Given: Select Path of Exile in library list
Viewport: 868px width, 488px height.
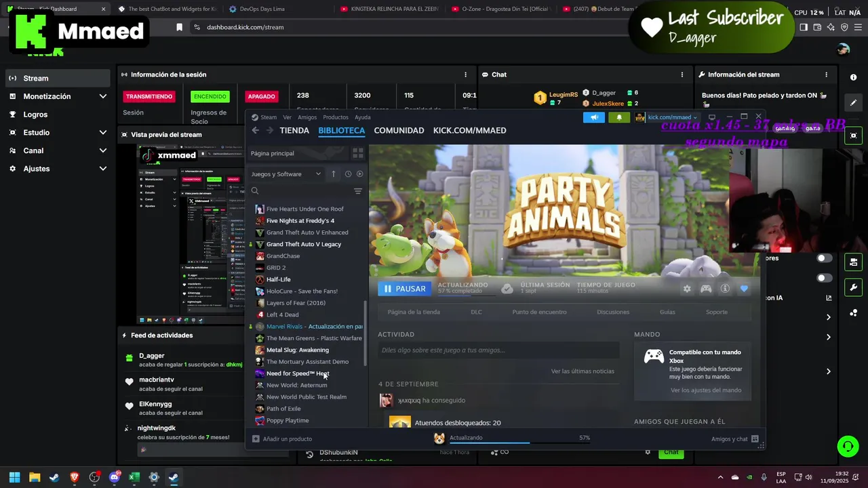Looking at the screenshot, I should [283, 409].
